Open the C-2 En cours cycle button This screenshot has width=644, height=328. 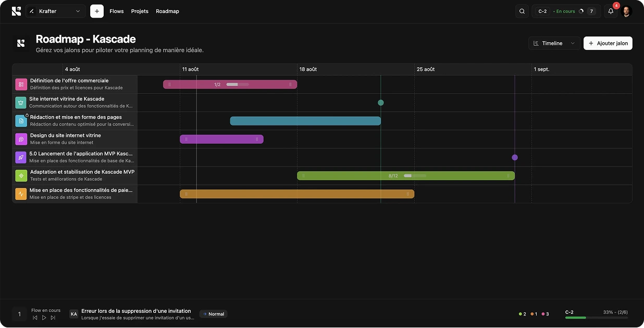[566, 11]
